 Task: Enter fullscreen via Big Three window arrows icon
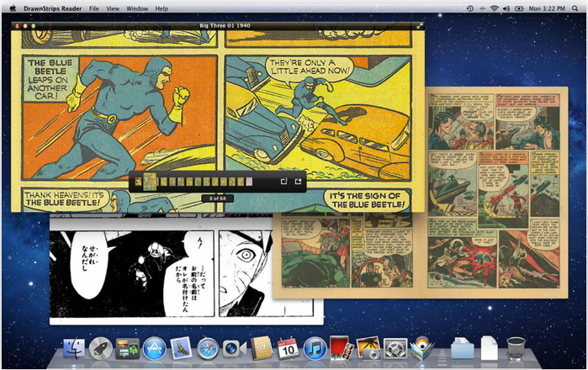click(419, 26)
